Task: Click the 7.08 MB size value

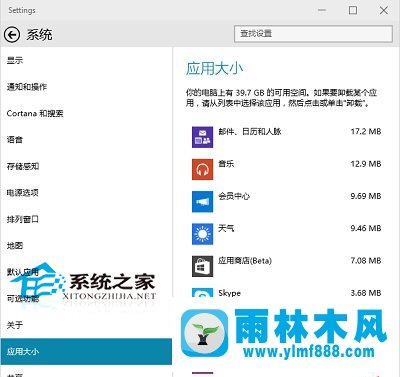Action: coord(366,261)
